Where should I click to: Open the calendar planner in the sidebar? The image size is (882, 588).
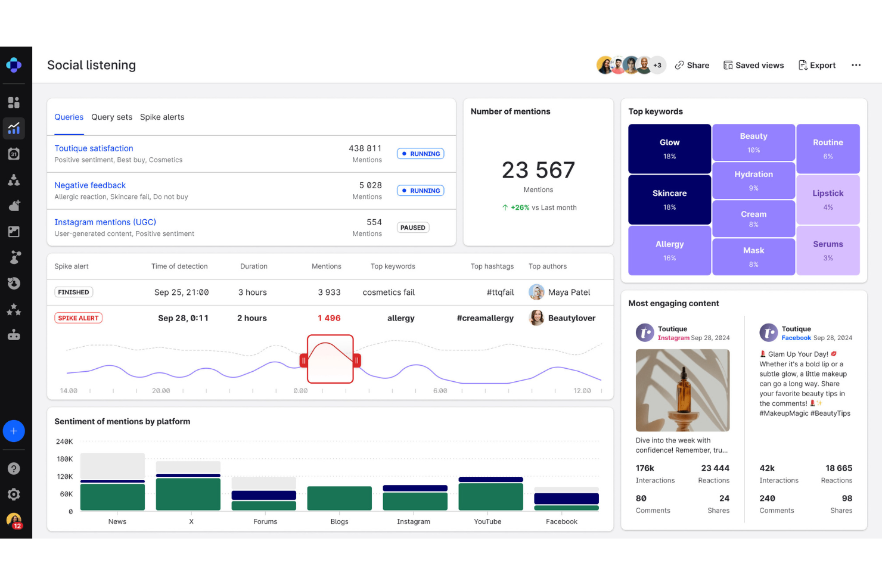(13, 153)
